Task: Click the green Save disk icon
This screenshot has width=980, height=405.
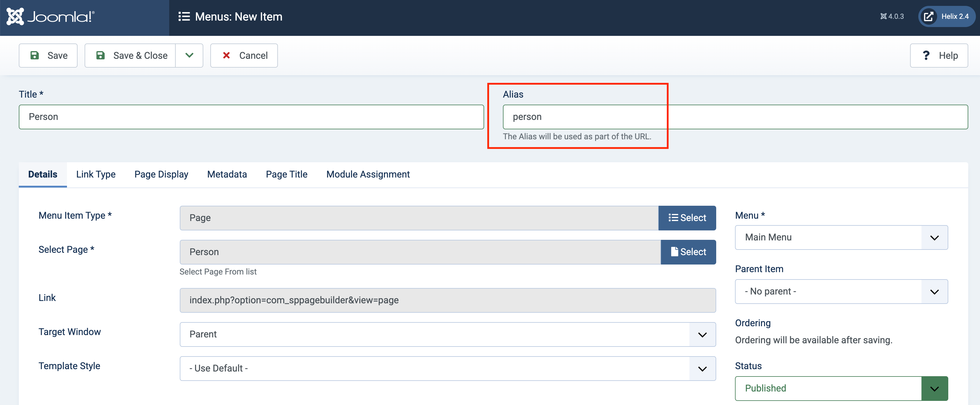Action: click(35, 56)
